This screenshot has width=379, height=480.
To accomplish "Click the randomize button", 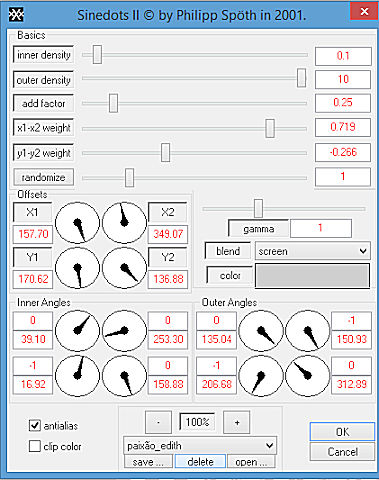I will pyautogui.click(x=43, y=177).
